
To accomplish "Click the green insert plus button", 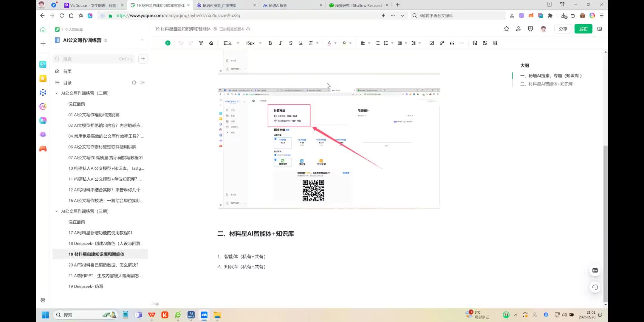I will (x=168, y=43).
